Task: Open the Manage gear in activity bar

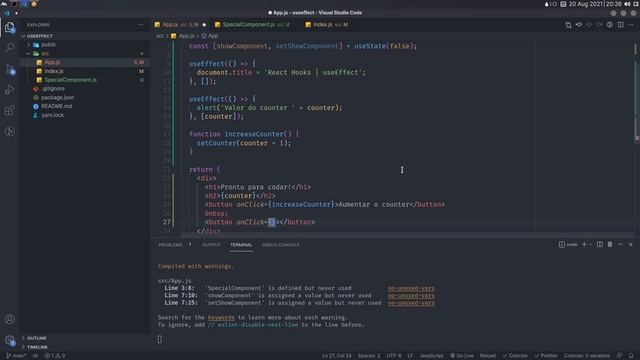Action: coord(9,340)
